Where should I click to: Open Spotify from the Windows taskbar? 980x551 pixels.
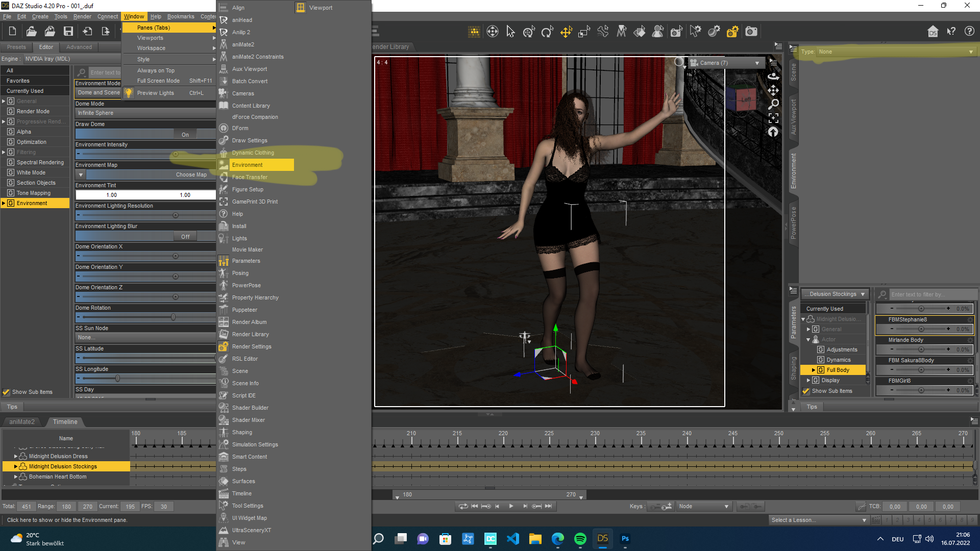(580, 539)
